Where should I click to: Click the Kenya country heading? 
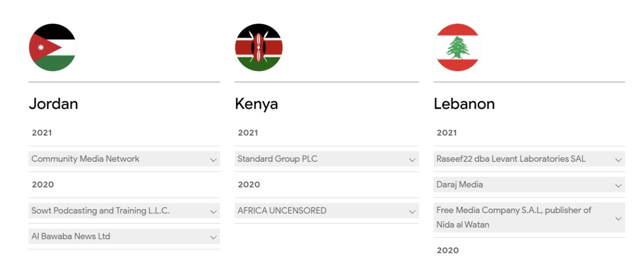coord(256,104)
